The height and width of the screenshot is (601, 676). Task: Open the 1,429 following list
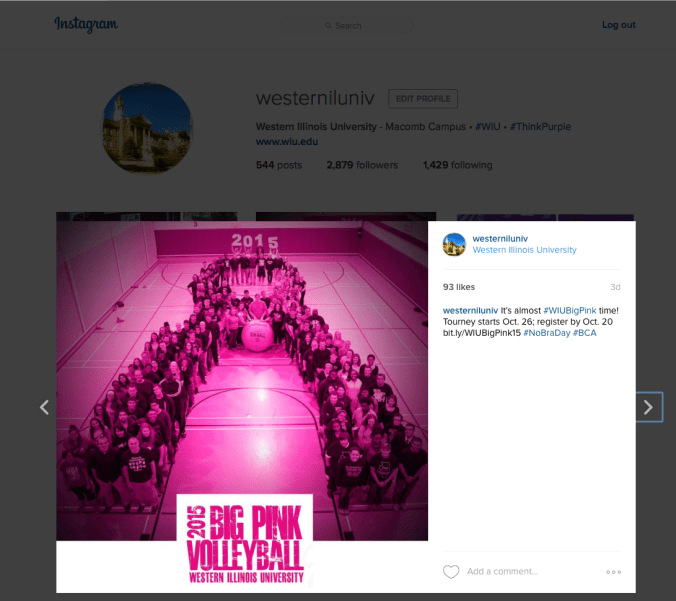point(457,165)
